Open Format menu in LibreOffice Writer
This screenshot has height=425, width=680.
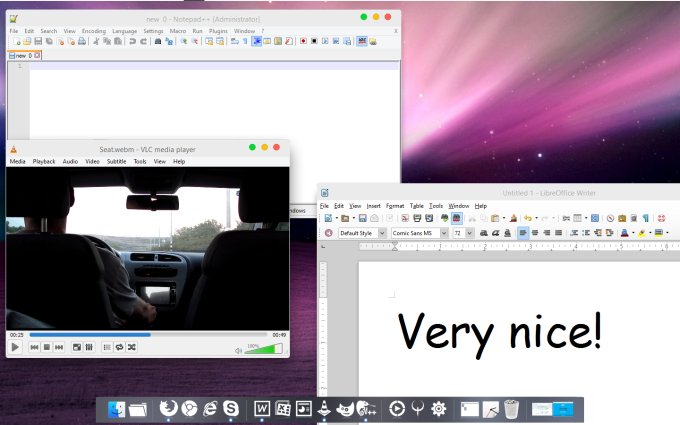(395, 206)
